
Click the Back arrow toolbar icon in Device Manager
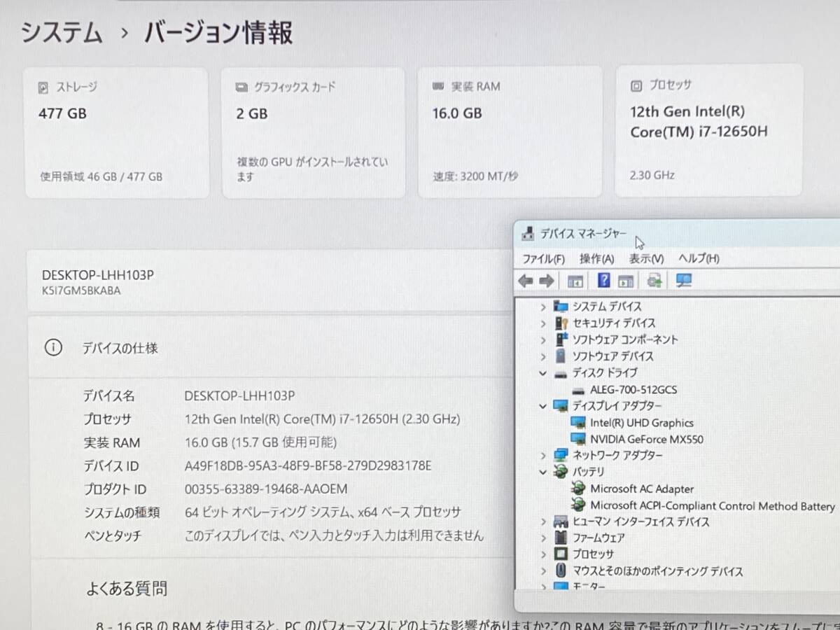coord(526,281)
